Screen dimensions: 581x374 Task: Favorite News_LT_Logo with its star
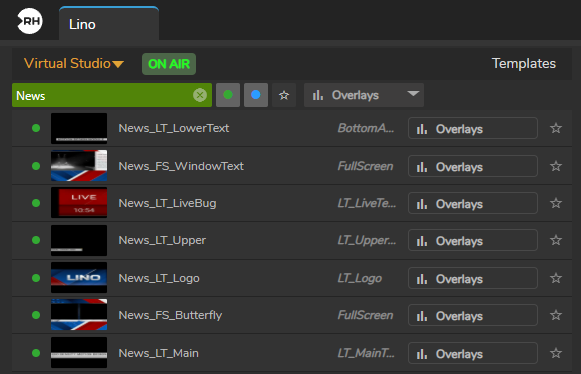click(x=556, y=278)
